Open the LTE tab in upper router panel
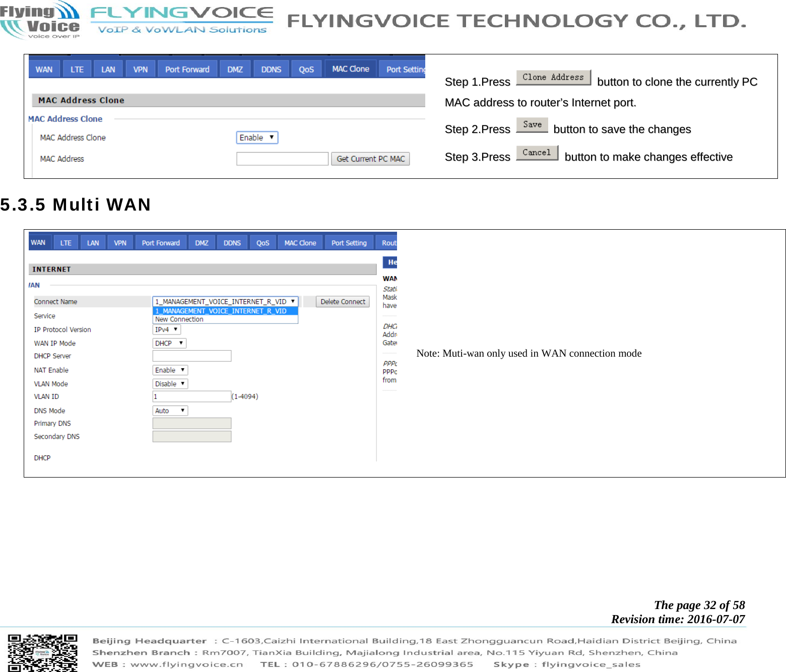 click(x=77, y=69)
